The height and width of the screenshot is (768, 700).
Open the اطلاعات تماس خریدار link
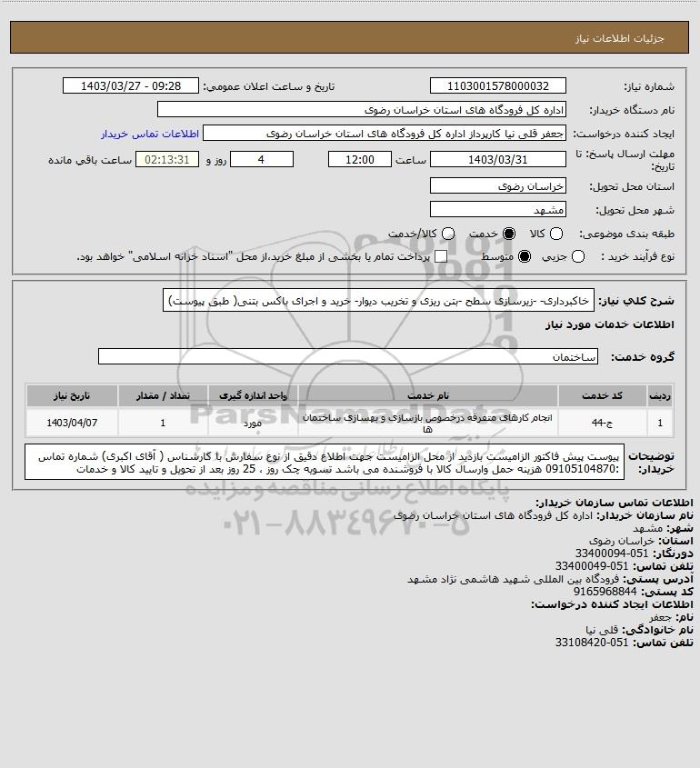point(150,134)
